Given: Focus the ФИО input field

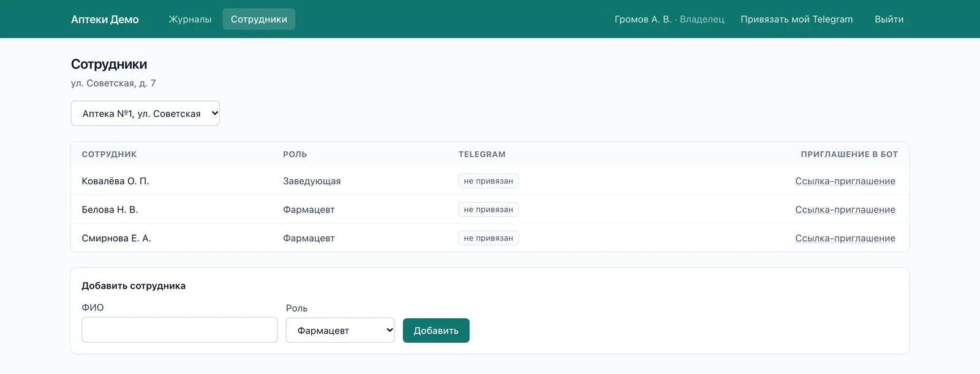Looking at the screenshot, I should [x=179, y=330].
